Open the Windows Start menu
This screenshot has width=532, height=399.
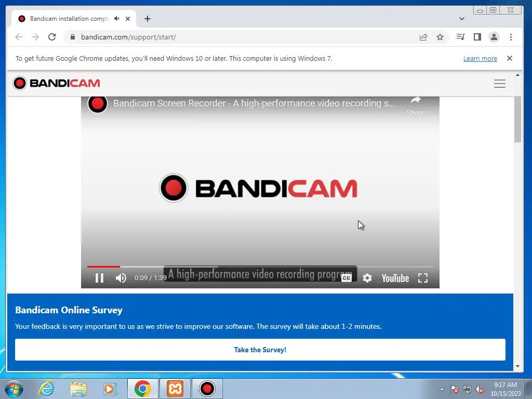pos(14,389)
